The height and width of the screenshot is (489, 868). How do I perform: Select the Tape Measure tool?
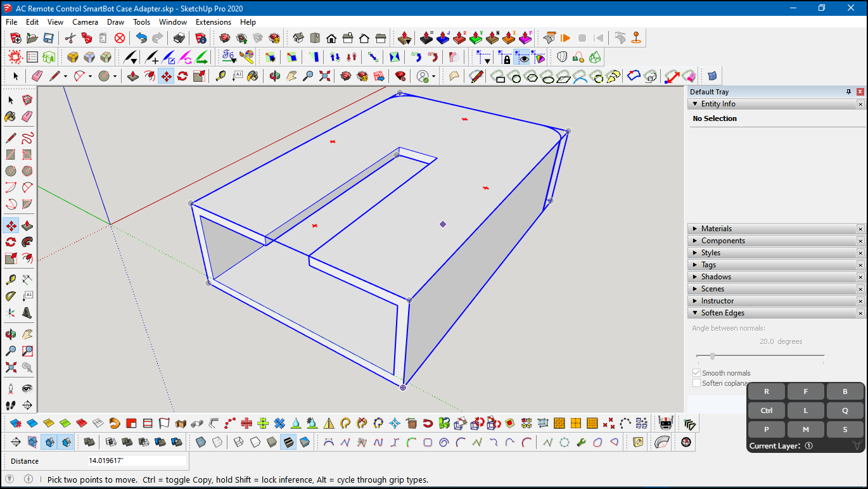coord(10,279)
